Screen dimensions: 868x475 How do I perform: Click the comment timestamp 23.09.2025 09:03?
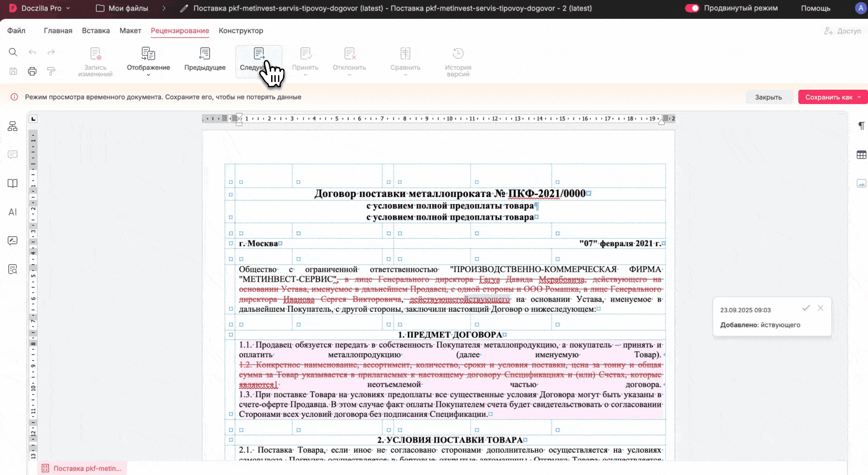(x=746, y=310)
